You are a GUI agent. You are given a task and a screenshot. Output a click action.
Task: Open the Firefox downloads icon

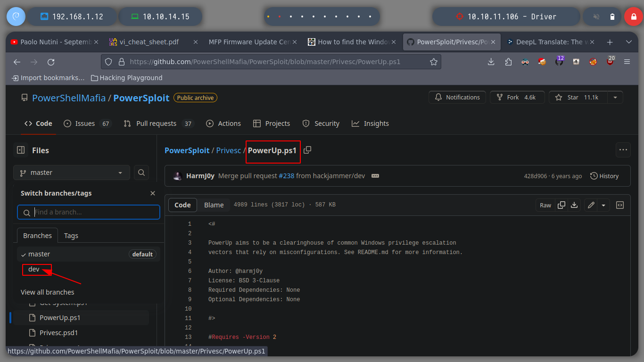[491, 62]
